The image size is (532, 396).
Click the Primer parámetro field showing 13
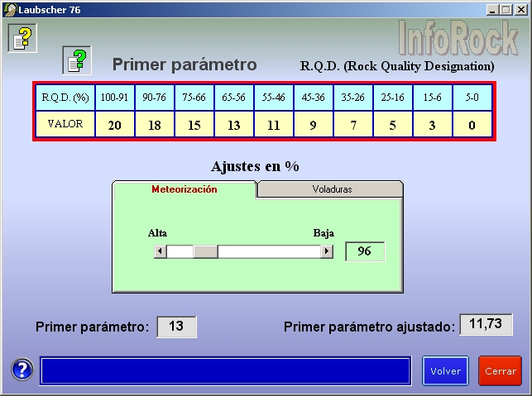[x=176, y=327]
